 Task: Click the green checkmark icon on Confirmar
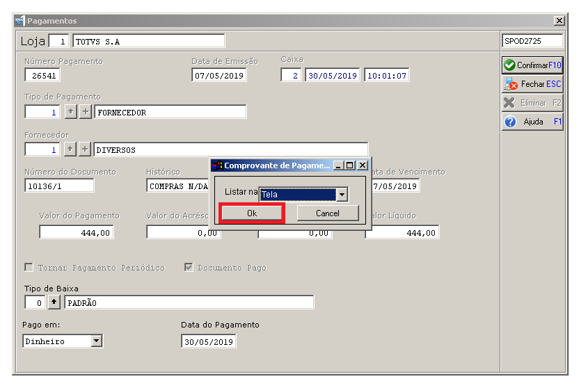(x=509, y=65)
